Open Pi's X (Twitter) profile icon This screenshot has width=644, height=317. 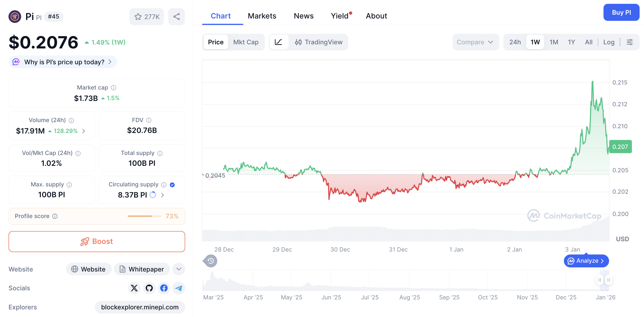point(134,288)
